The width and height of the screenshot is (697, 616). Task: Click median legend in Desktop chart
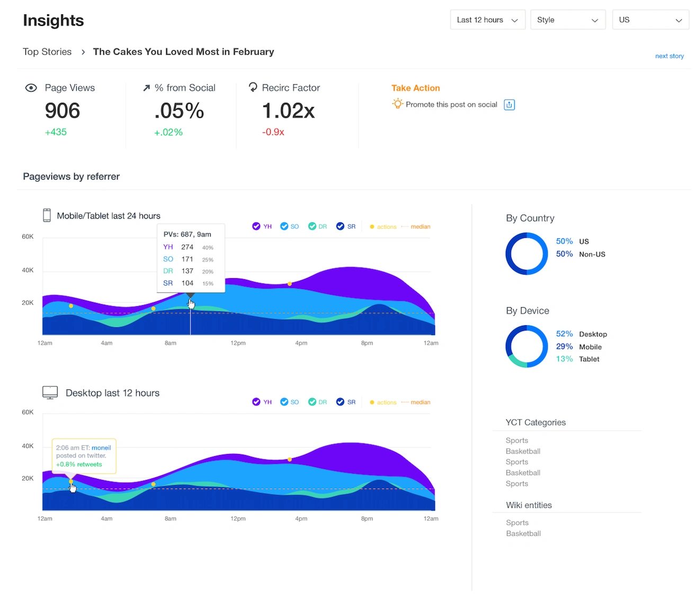click(416, 403)
